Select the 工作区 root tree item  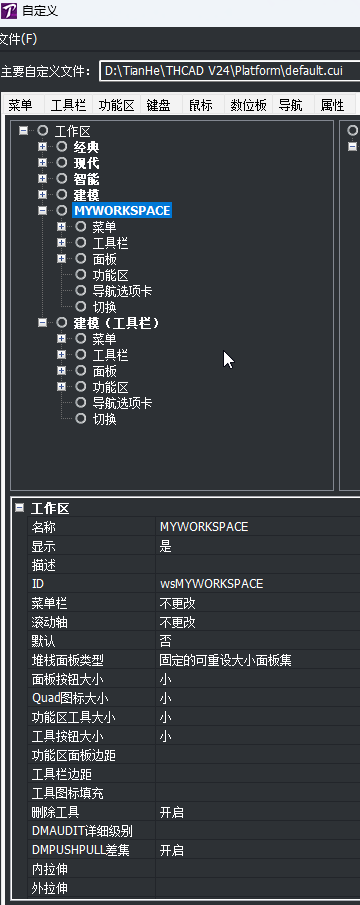[x=72, y=132]
